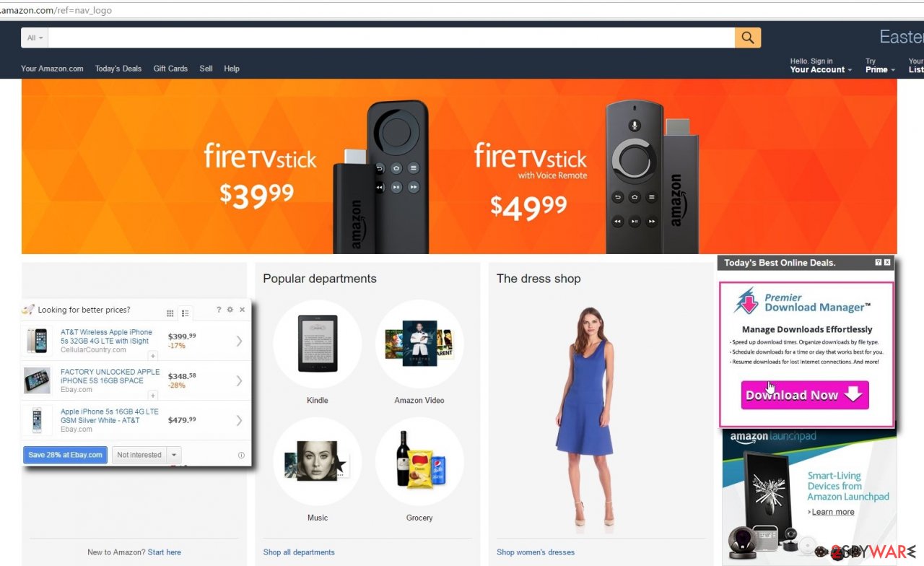Open settings gear in better prices popup
The height and width of the screenshot is (566, 924).
[x=230, y=310]
